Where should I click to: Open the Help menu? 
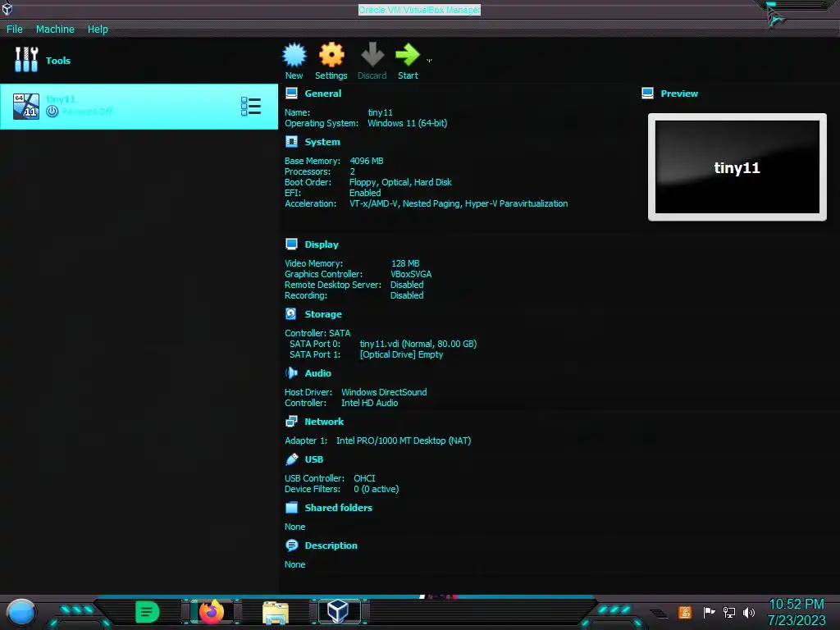tap(98, 29)
